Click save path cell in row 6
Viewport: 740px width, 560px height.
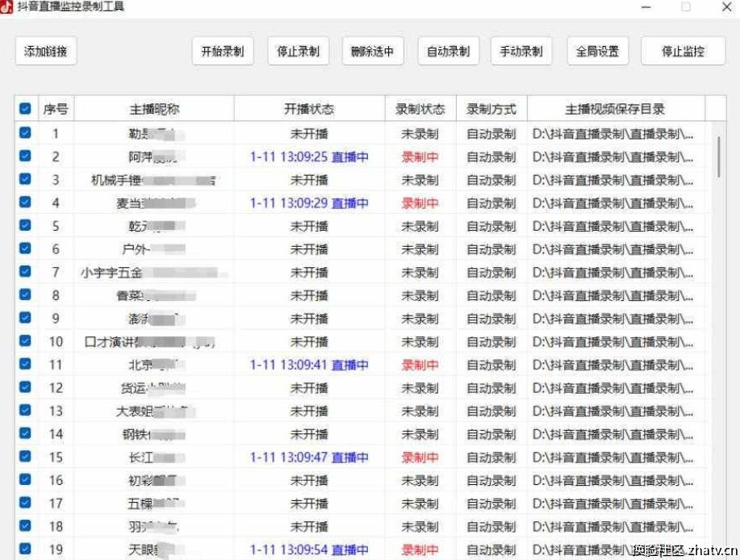pos(613,249)
